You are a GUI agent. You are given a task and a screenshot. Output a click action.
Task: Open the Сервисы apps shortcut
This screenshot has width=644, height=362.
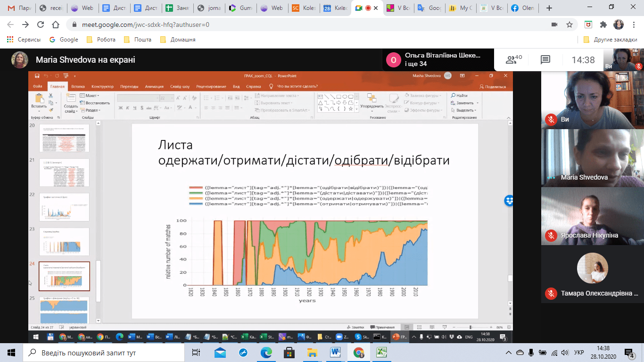24,40
